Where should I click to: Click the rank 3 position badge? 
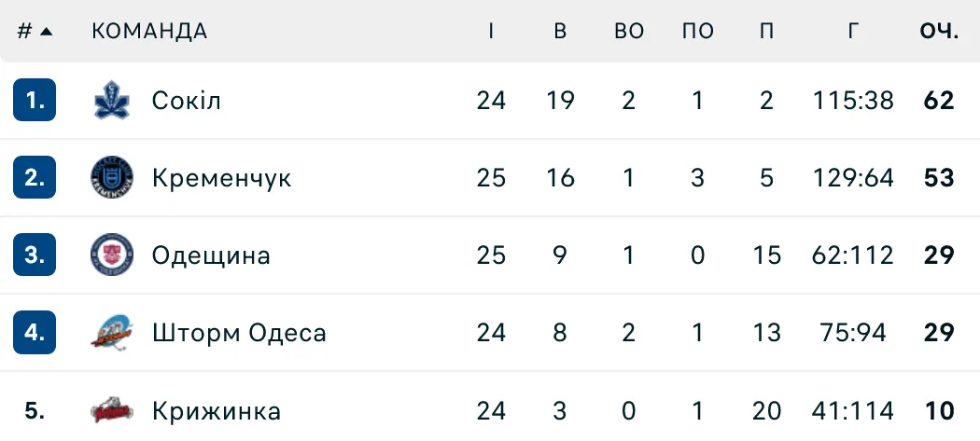[x=35, y=255]
